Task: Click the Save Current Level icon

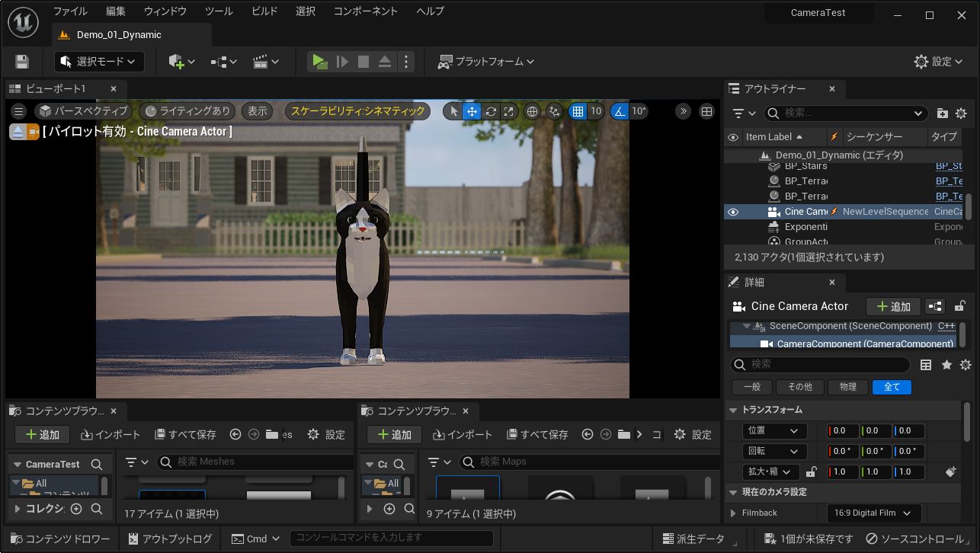Action: tap(21, 61)
